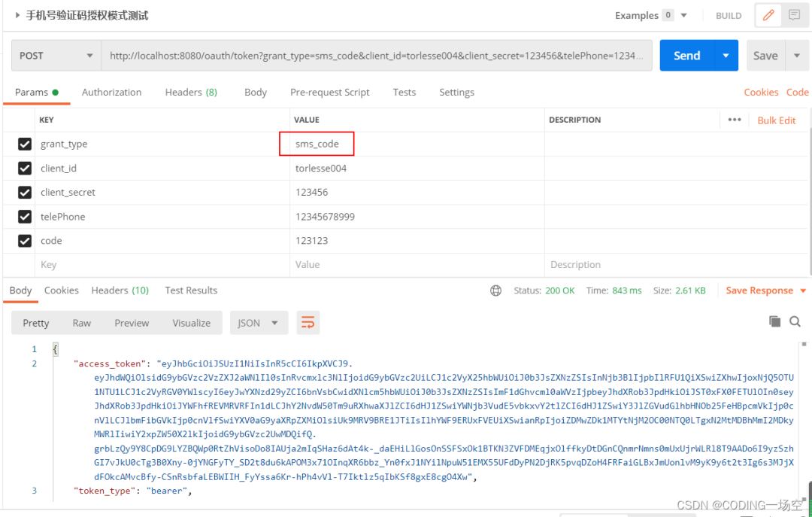Open search in response body
The height and width of the screenshot is (517, 812).
[795, 321]
